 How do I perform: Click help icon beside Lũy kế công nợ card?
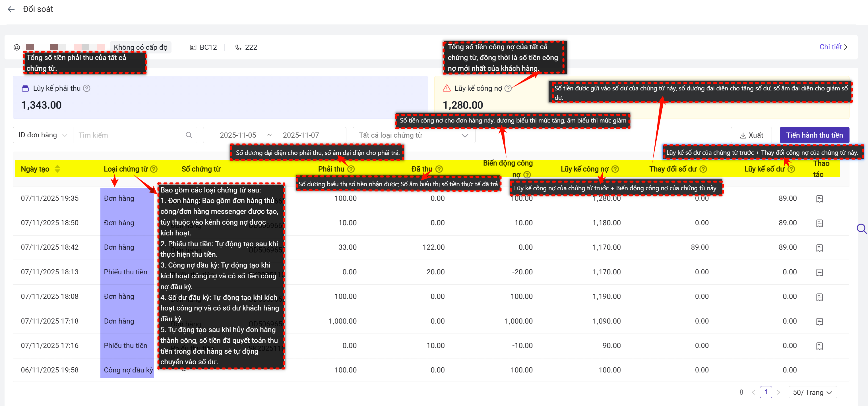[508, 88]
